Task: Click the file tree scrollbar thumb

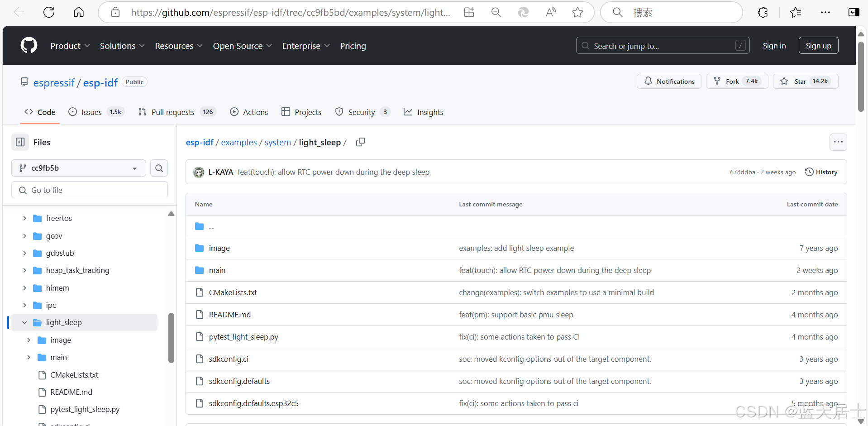Action: (x=171, y=338)
